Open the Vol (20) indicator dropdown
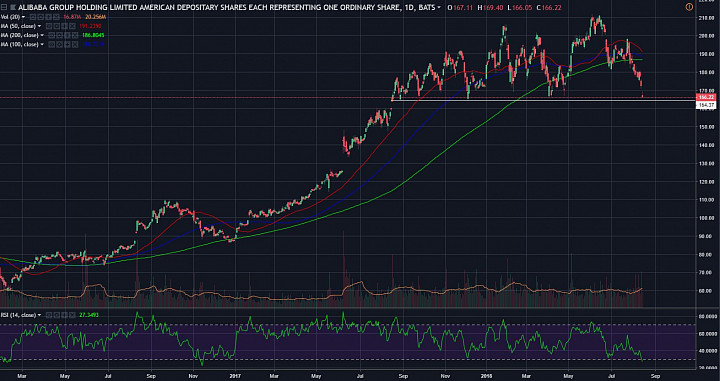Image resolution: width=720 pixels, height=381 pixels. point(23,17)
